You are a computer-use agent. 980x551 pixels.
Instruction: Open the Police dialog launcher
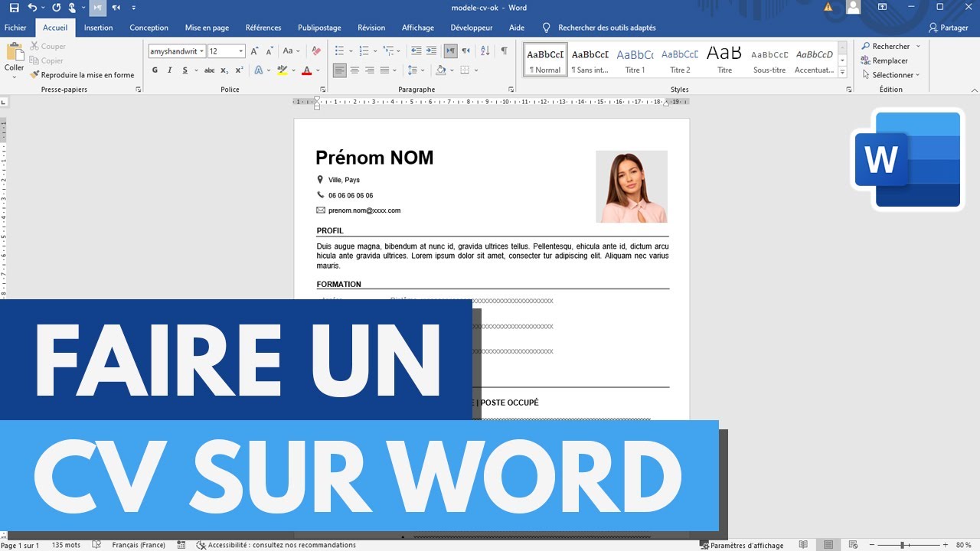[x=322, y=90]
